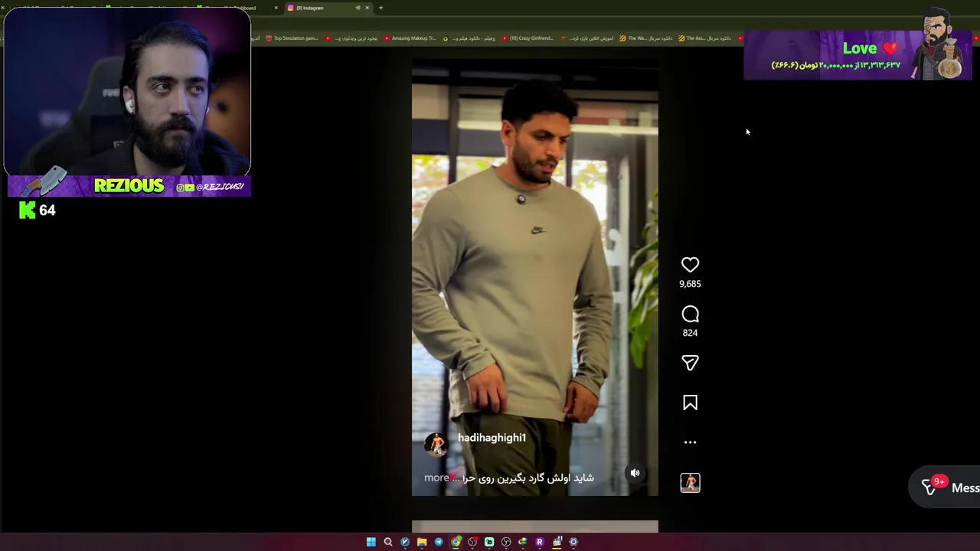Open Windows Start menu
The height and width of the screenshot is (551, 980).
tap(371, 542)
